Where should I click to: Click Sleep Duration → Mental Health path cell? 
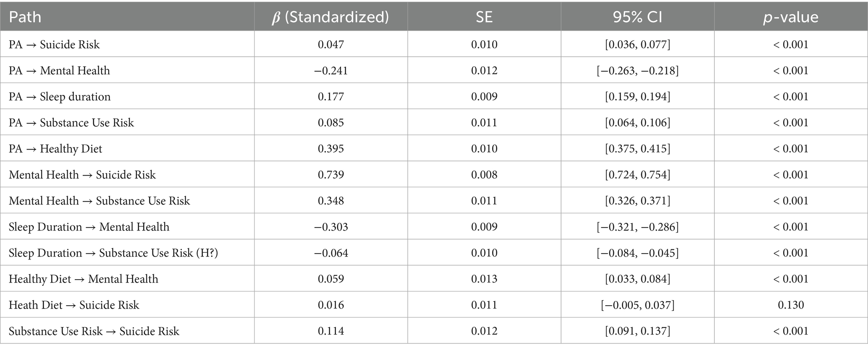point(89,227)
